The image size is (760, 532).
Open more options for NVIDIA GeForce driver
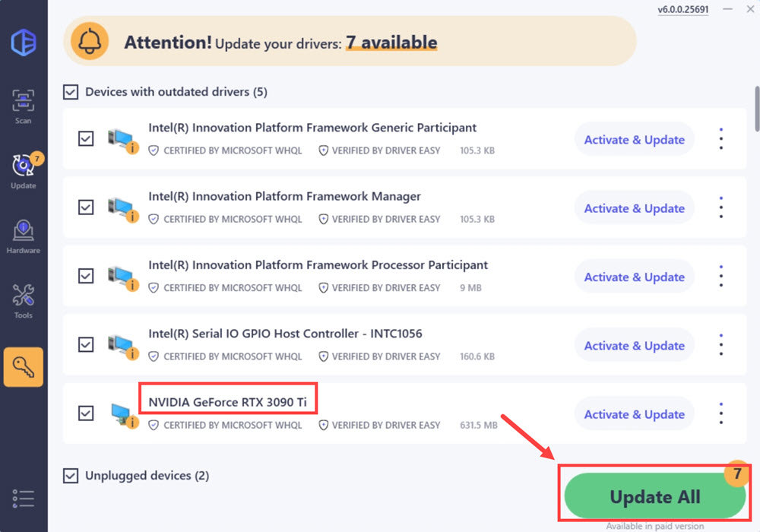pyautogui.click(x=720, y=413)
